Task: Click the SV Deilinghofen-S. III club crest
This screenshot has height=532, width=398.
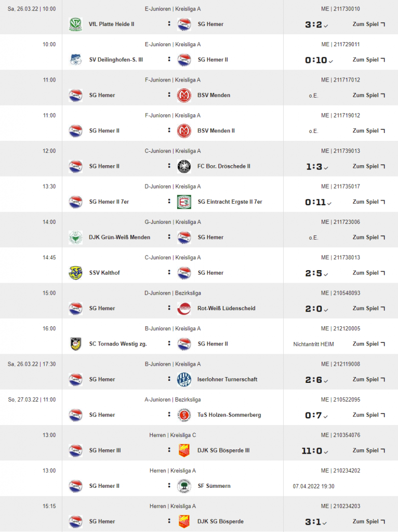Action: (75, 60)
